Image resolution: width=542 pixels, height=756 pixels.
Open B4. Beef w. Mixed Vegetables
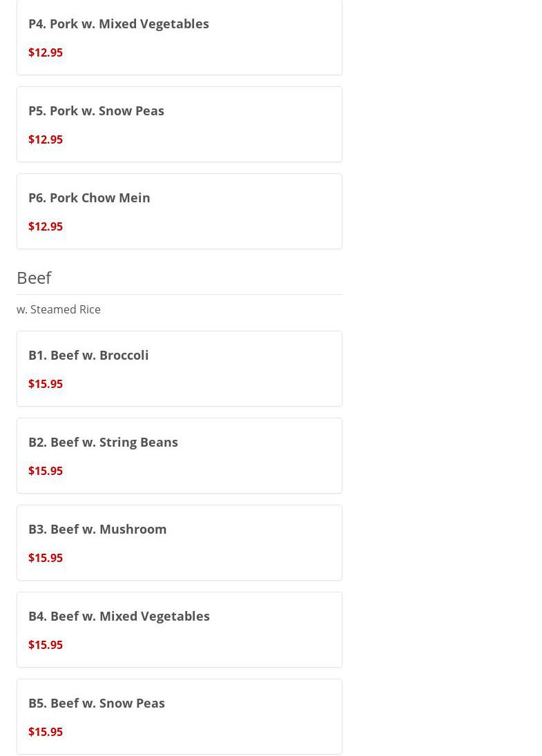coord(119,616)
